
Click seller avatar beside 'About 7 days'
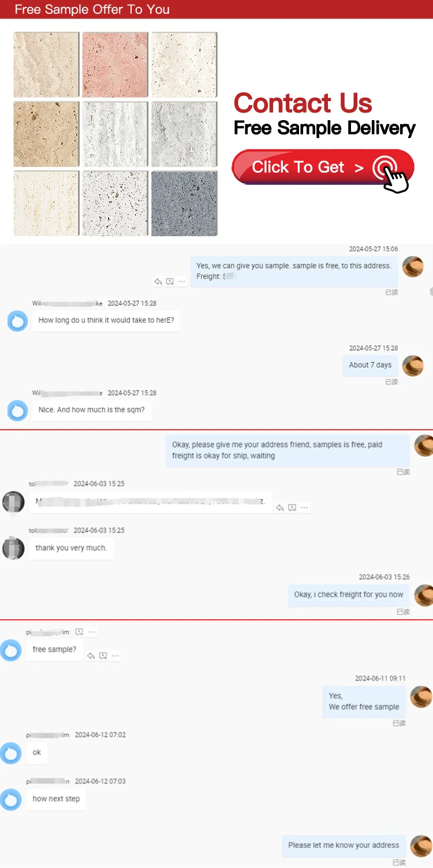(413, 366)
